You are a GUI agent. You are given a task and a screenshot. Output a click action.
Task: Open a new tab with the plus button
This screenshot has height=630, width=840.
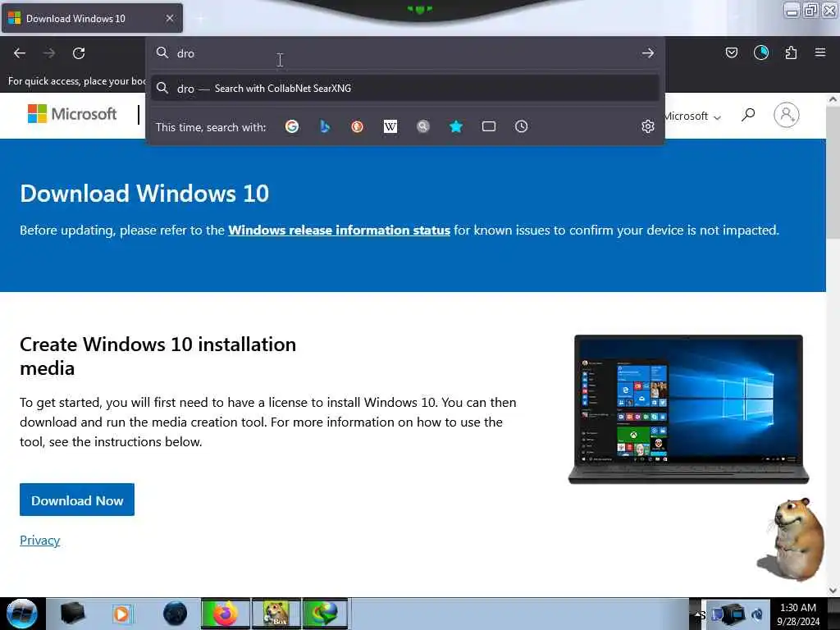click(200, 19)
